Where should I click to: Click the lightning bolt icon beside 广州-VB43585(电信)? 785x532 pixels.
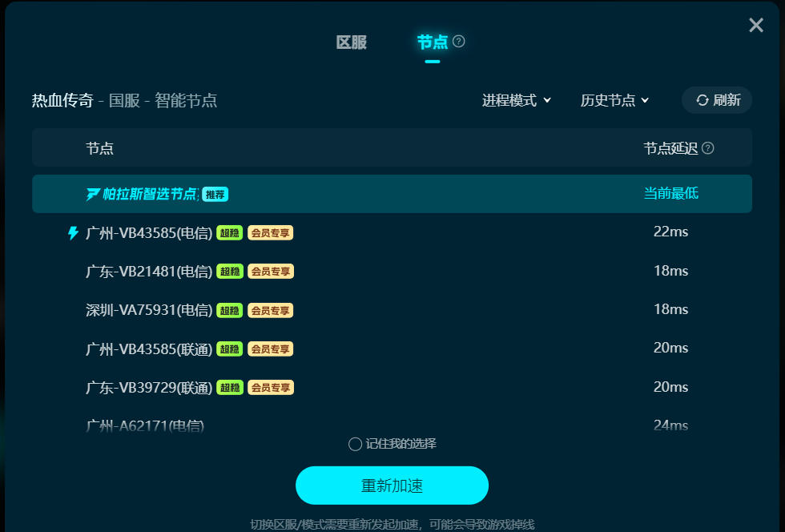tap(73, 233)
